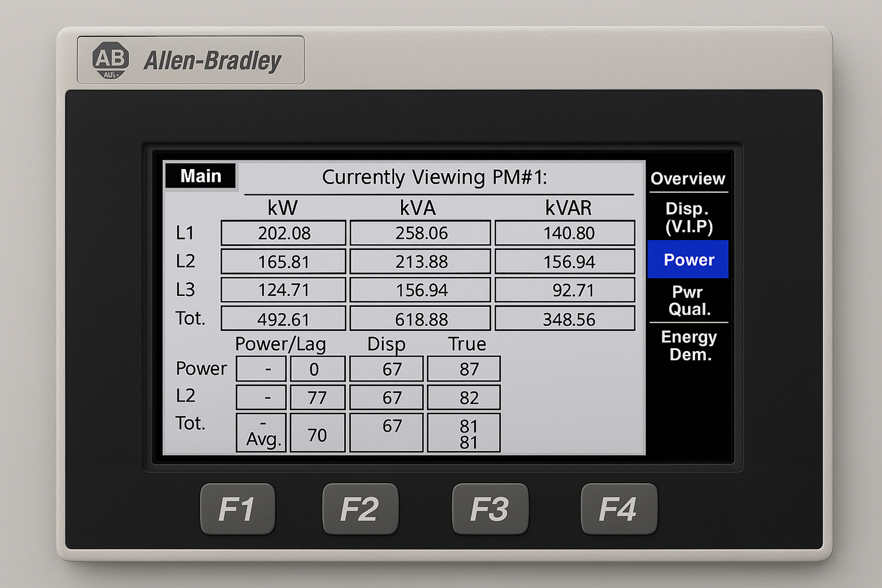Click the Allen-Bradley AB logo icon
Viewport: 882px width, 588px height.
pos(110,60)
